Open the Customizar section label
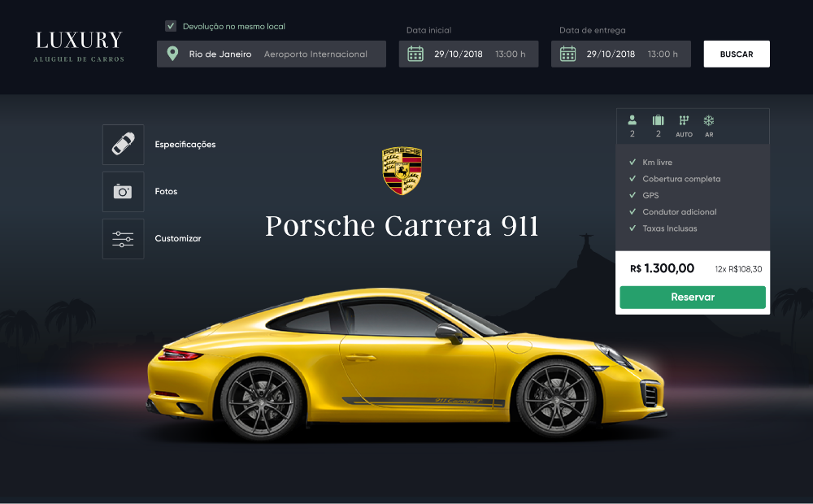This screenshot has width=813, height=504. click(x=178, y=238)
